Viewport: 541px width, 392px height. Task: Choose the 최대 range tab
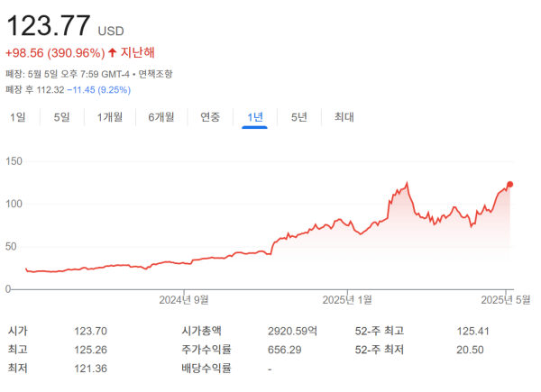point(344,117)
